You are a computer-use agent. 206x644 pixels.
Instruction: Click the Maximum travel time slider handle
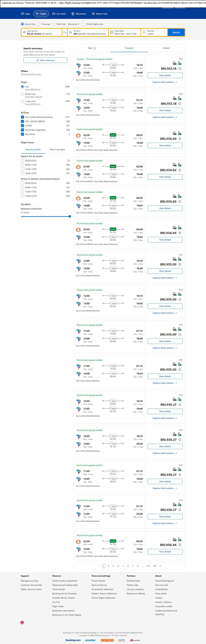click(x=70, y=216)
